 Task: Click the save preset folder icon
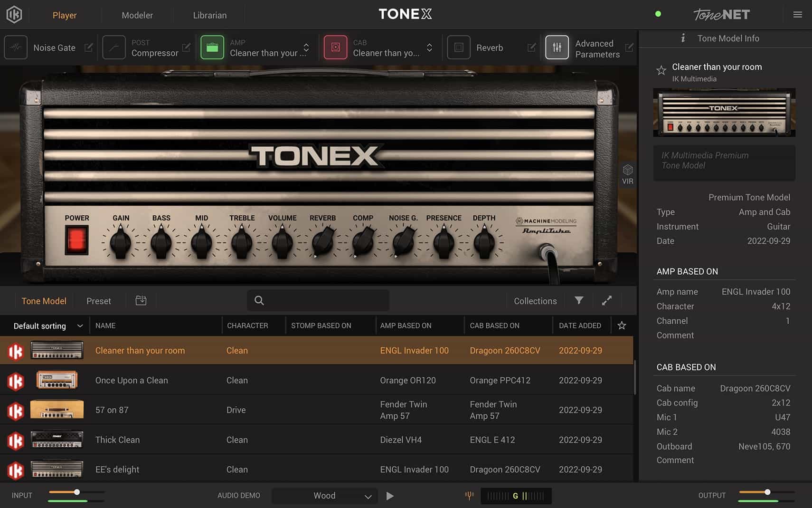tap(141, 300)
